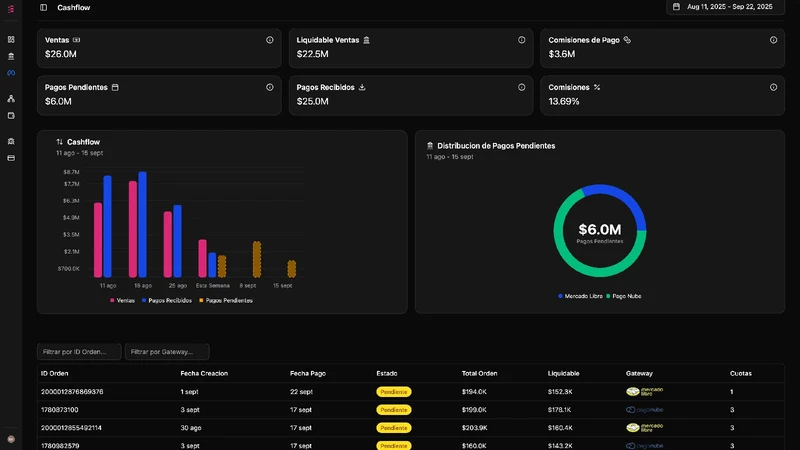Toggle the sidebar panel icon beside Cashflow
The width and height of the screenshot is (800, 450).
click(x=43, y=7)
